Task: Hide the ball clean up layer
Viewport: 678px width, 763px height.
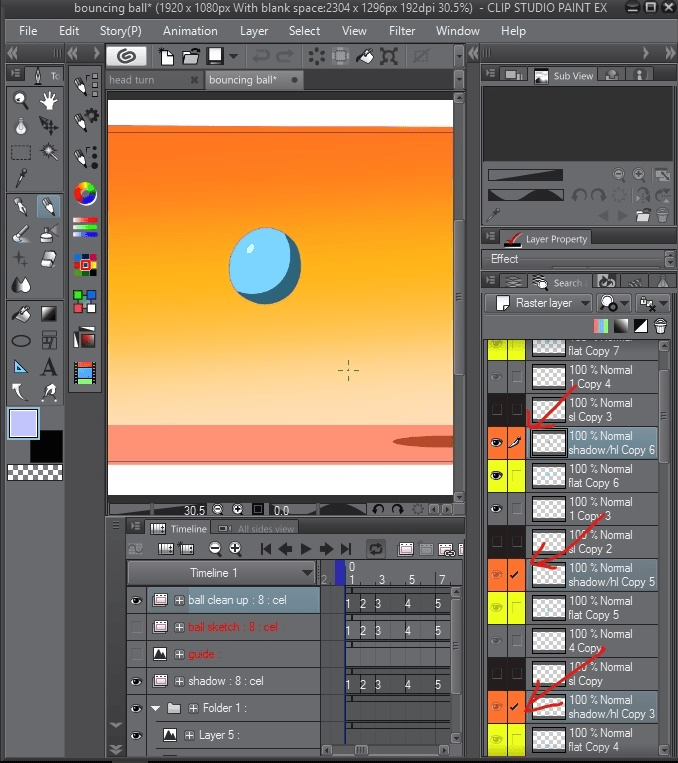Action: pyautogui.click(x=137, y=600)
